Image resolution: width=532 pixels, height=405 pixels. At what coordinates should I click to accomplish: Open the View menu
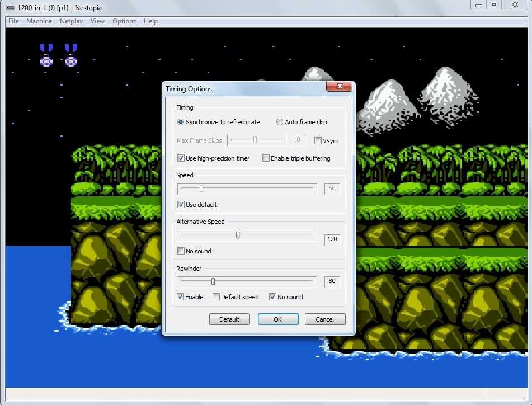point(97,21)
